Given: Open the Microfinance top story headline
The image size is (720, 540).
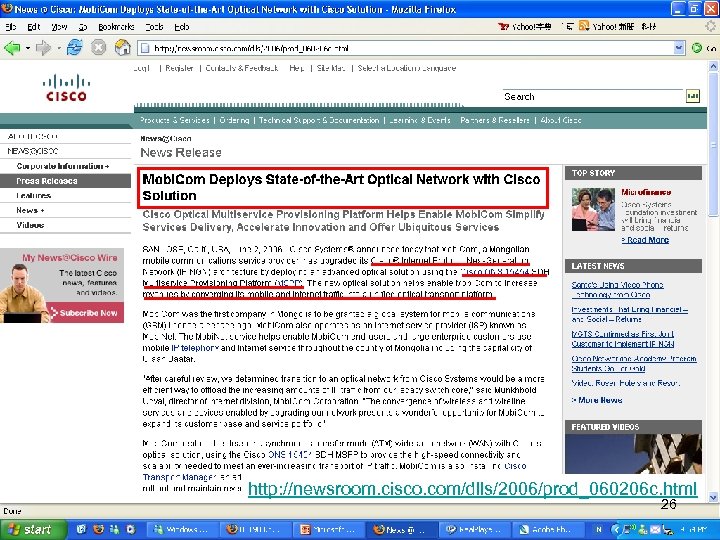Looking at the screenshot, I should pyautogui.click(x=646, y=192).
